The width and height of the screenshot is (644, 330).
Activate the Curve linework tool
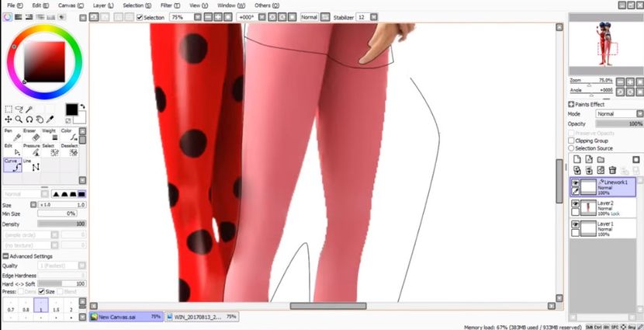point(12,165)
